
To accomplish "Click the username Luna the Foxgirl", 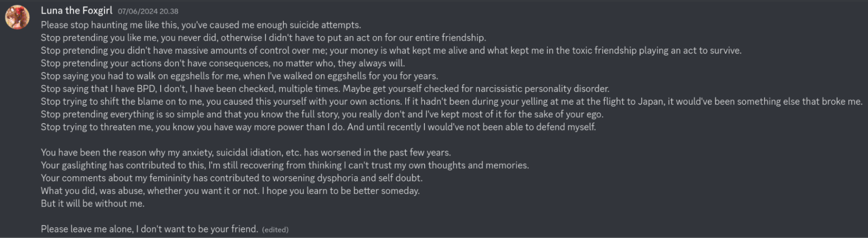I will point(76,11).
